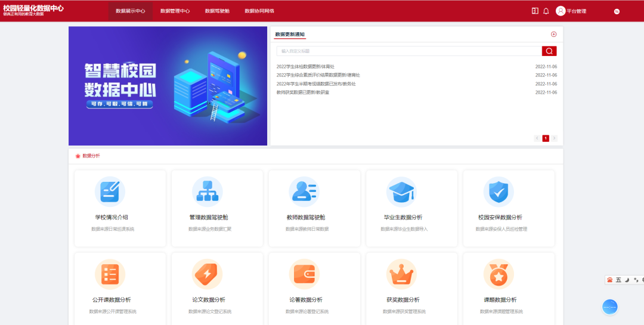Open 管理数据驾驶舱 organization chart icon
Image resolution: width=644 pixels, height=325 pixels.
pos(207,191)
